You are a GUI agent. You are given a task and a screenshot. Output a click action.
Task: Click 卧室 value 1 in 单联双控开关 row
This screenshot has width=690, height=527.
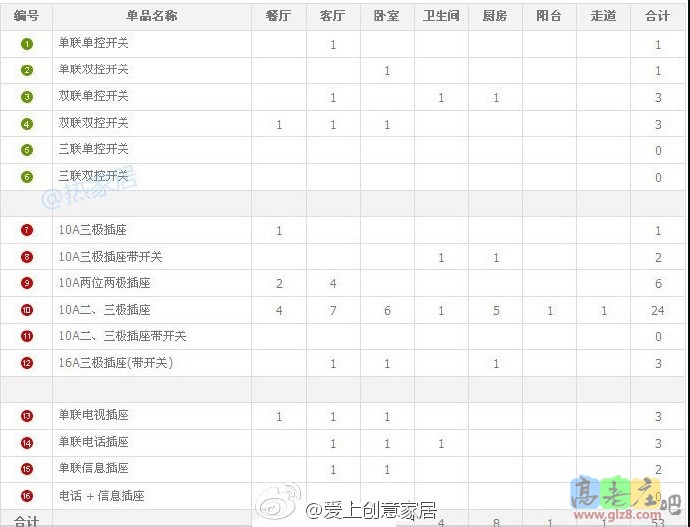(387, 71)
